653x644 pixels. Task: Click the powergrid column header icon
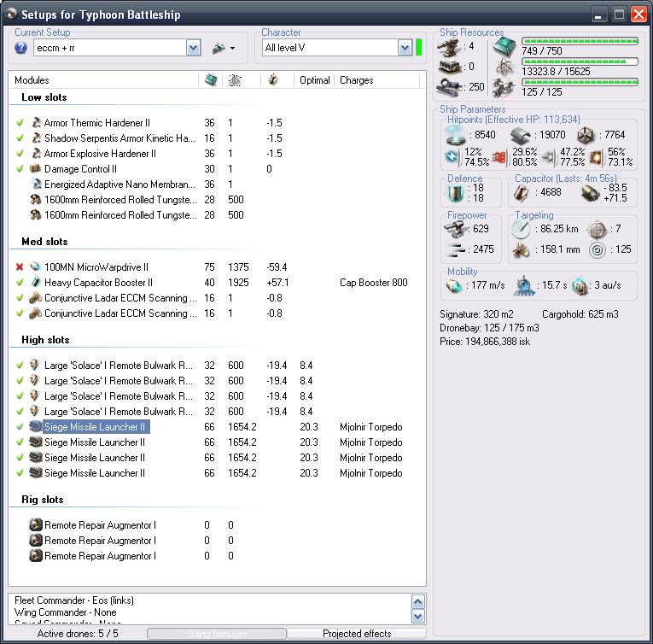[x=235, y=79]
